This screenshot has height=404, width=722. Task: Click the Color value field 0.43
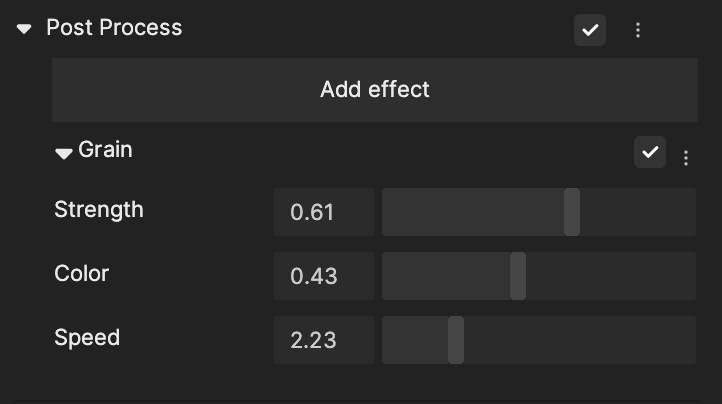(324, 276)
